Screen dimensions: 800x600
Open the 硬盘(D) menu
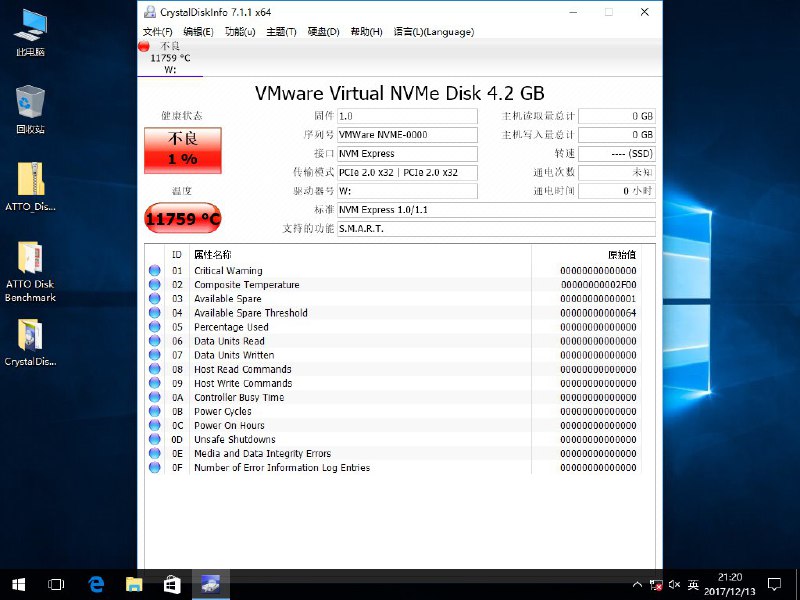(x=323, y=32)
